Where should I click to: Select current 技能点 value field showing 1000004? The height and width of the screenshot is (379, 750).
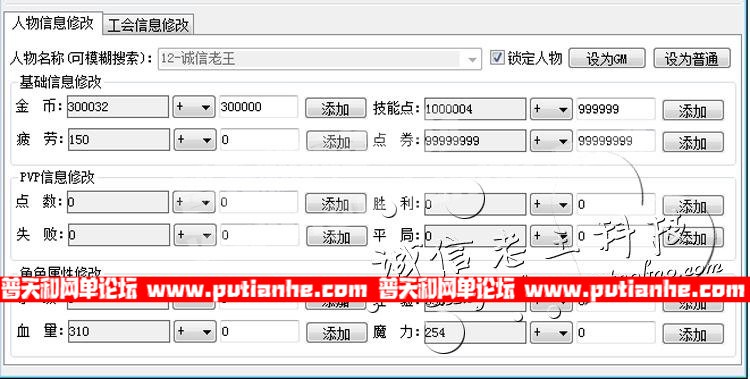tap(475, 109)
